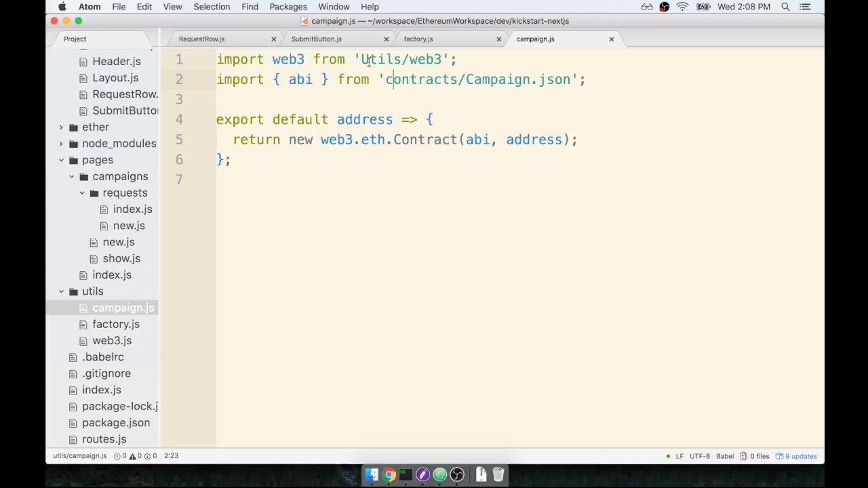Open the Find menu
The width and height of the screenshot is (868, 488).
[250, 7]
